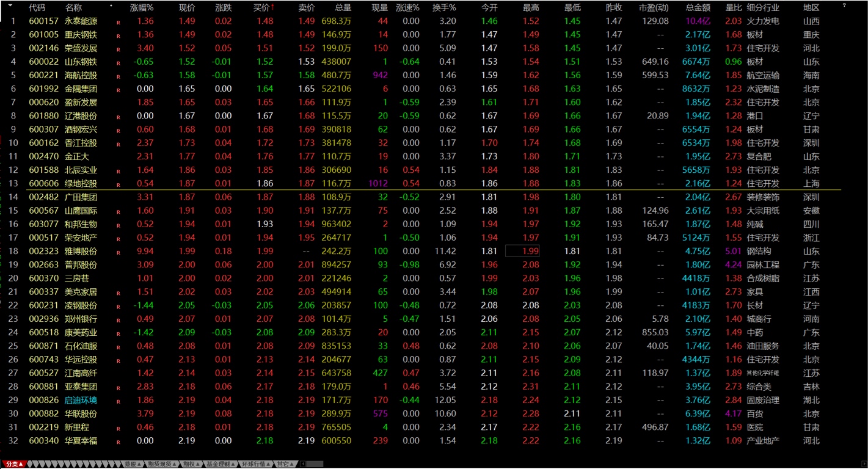Click the R margin marker for 启迪环境
The width and height of the screenshot is (868, 469).
(119, 401)
